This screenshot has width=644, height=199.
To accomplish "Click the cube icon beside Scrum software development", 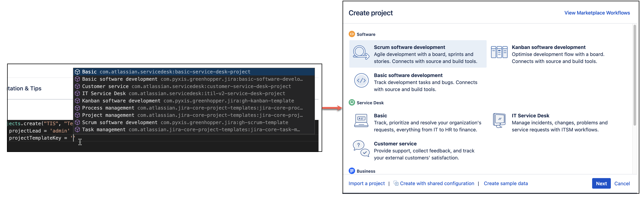I will 77,122.
